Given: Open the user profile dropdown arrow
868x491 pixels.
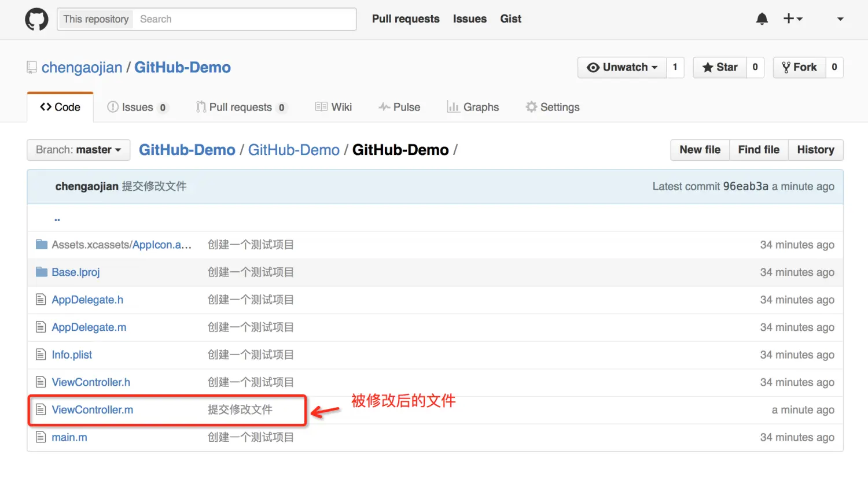Looking at the screenshot, I should 840,19.
